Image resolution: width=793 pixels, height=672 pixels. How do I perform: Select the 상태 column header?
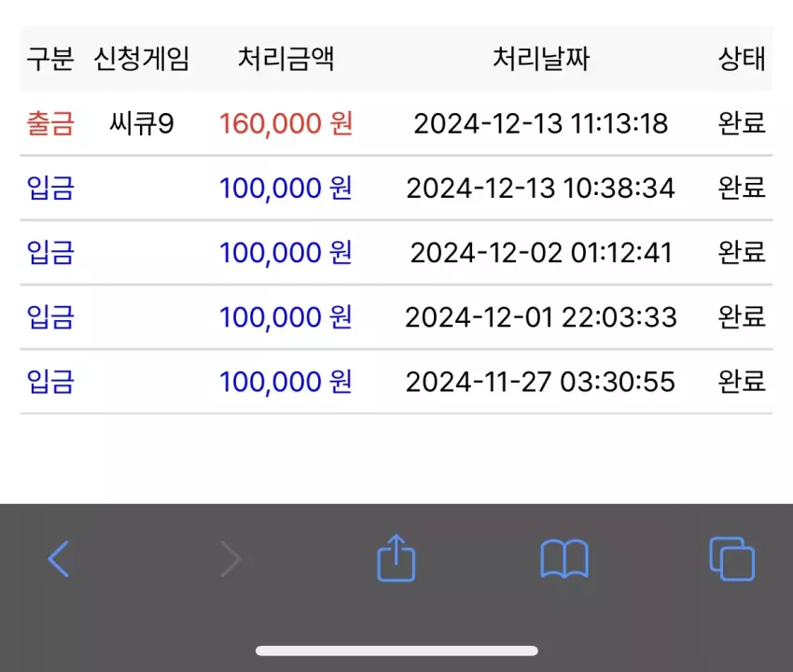[742, 59]
